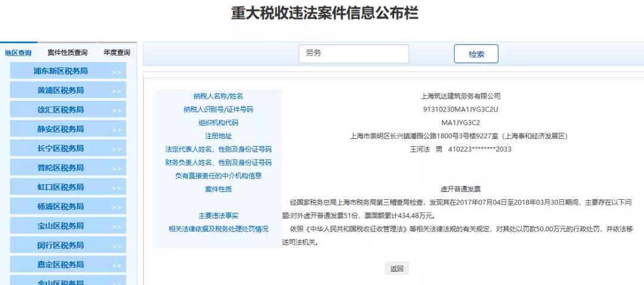The image size is (644, 285).
Task: Click the arrow icon beside 长宁区税务局
Action: click(x=116, y=150)
